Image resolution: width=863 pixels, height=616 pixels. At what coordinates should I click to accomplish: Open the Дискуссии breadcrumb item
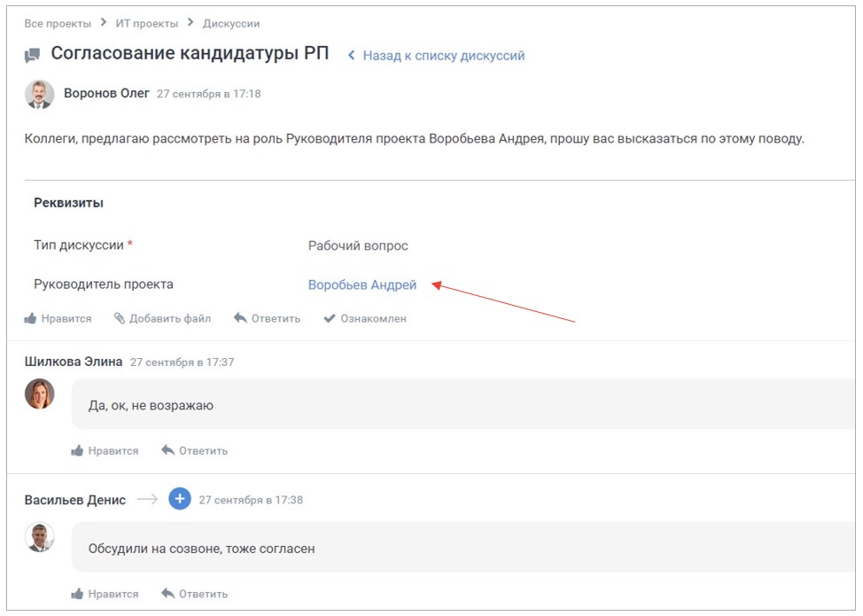coord(231,23)
